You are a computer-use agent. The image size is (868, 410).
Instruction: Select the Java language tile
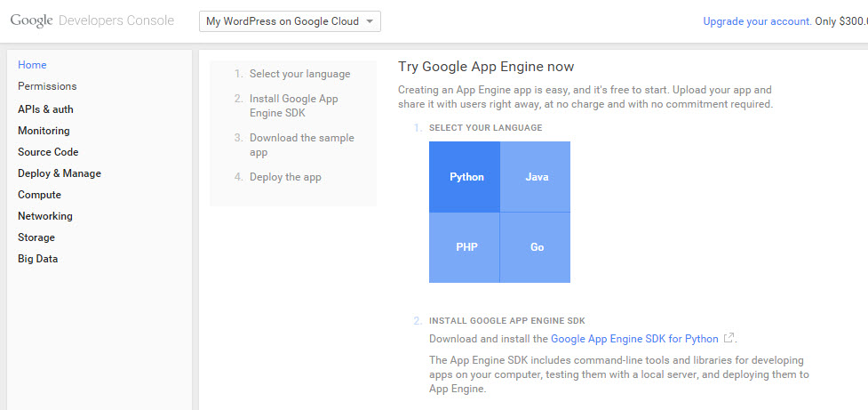click(x=536, y=177)
